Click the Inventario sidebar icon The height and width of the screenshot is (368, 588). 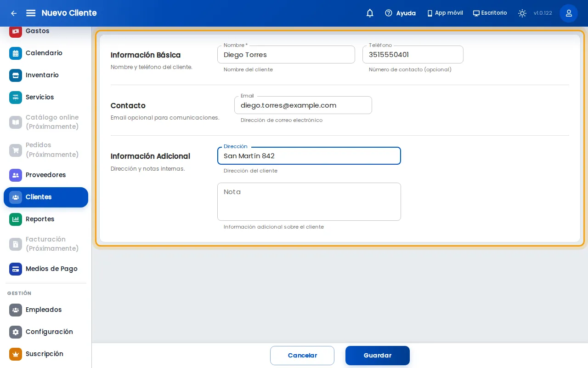coord(16,75)
